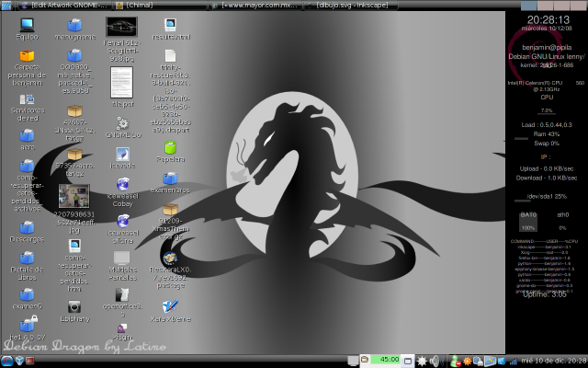Switch to www.mayor.com.mx browser window
The width and height of the screenshot is (588, 368).
pyautogui.click(x=255, y=6)
